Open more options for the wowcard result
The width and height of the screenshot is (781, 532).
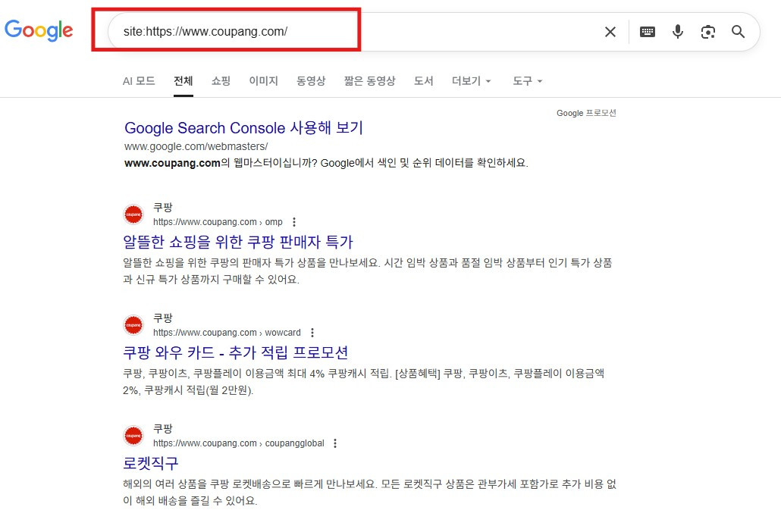(x=312, y=333)
